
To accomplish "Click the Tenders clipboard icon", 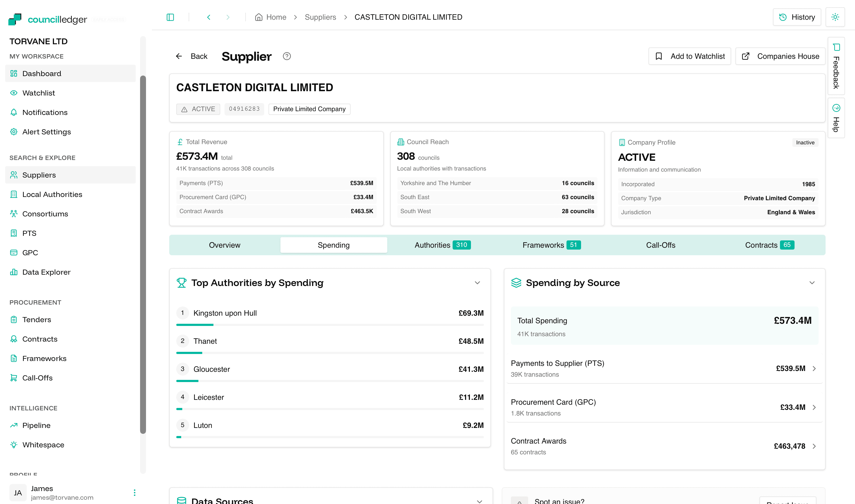I will pyautogui.click(x=13, y=319).
